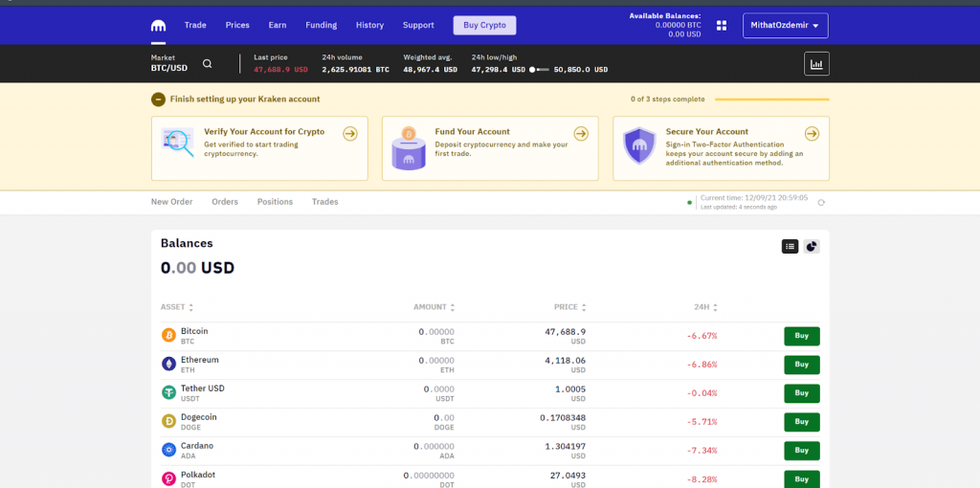Buy Polkadot from the balances row
The width and height of the screenshot is (980, 488).
tap(802, 479)
